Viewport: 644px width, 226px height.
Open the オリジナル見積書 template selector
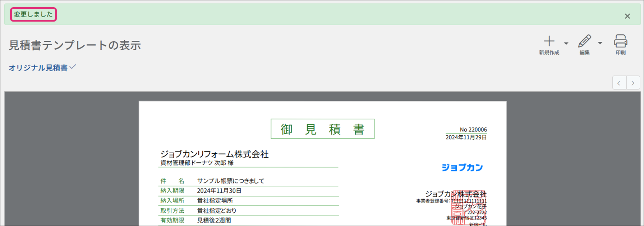pos(42,68)
